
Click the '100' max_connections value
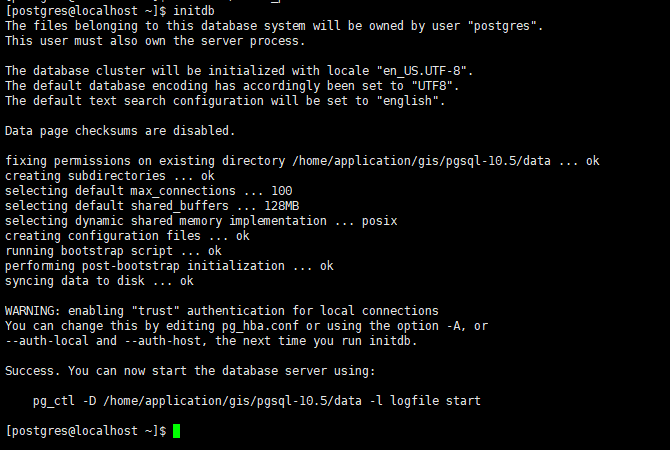282,190
